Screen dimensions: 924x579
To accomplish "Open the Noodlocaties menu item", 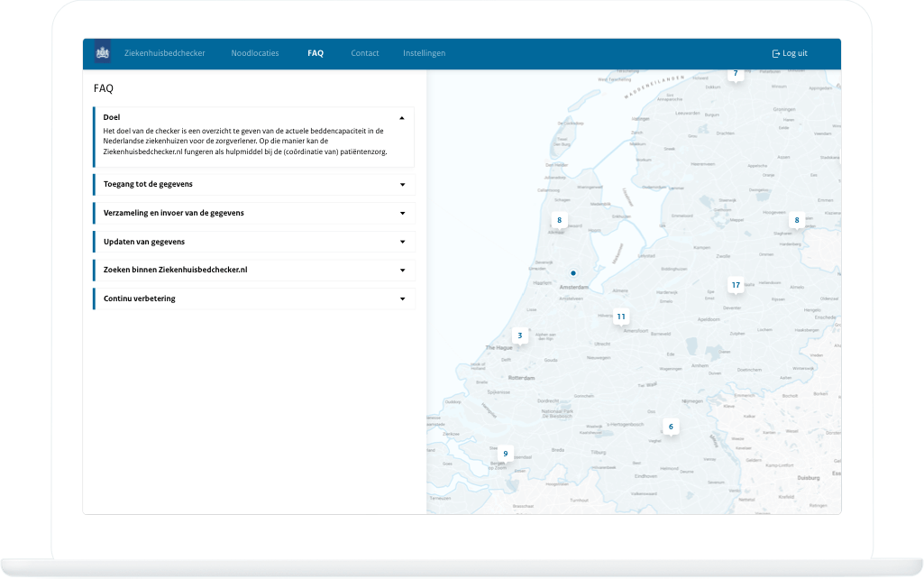I will pyautogui.click(x=255, y=53).
